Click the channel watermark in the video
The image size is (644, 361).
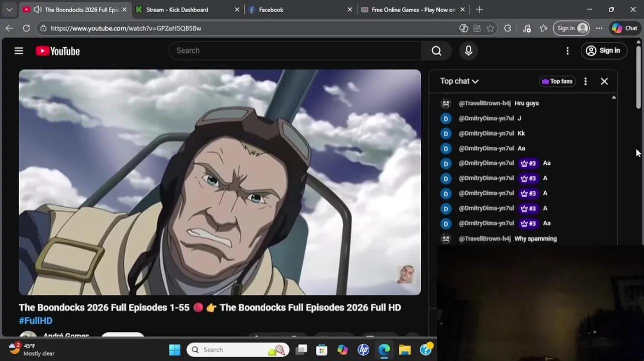point(406,274)
